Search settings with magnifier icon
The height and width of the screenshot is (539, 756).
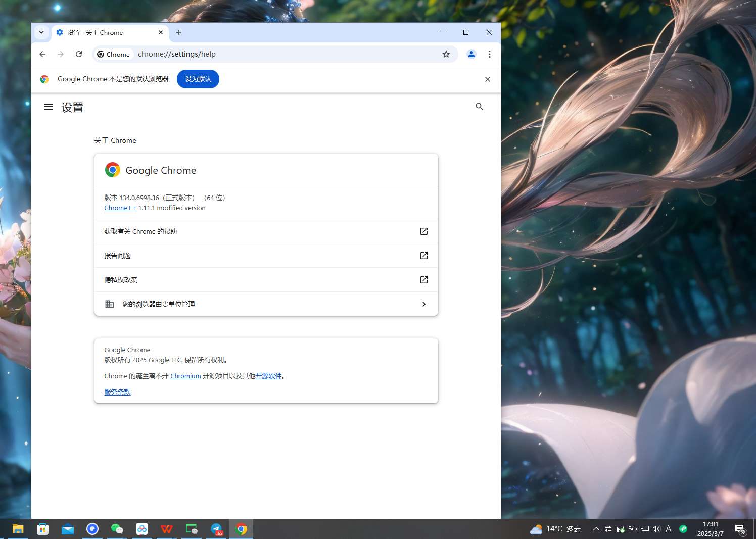(480, 107)
